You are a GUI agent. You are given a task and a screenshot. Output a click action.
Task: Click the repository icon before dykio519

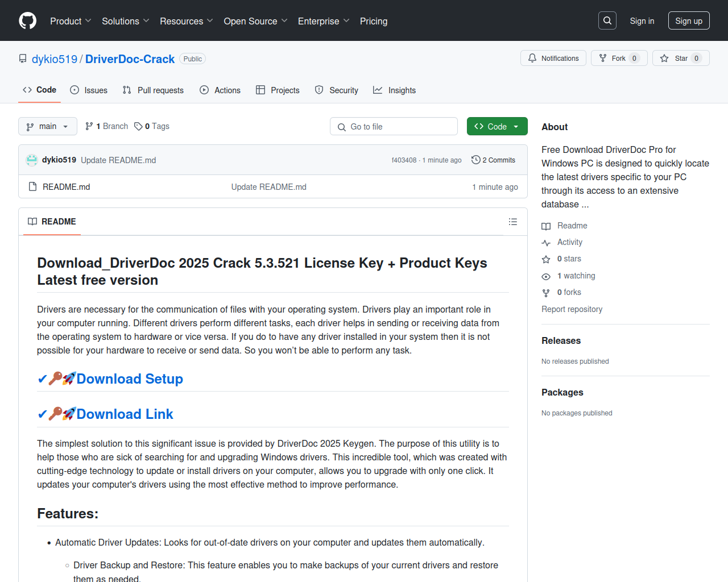click(23, 59)
